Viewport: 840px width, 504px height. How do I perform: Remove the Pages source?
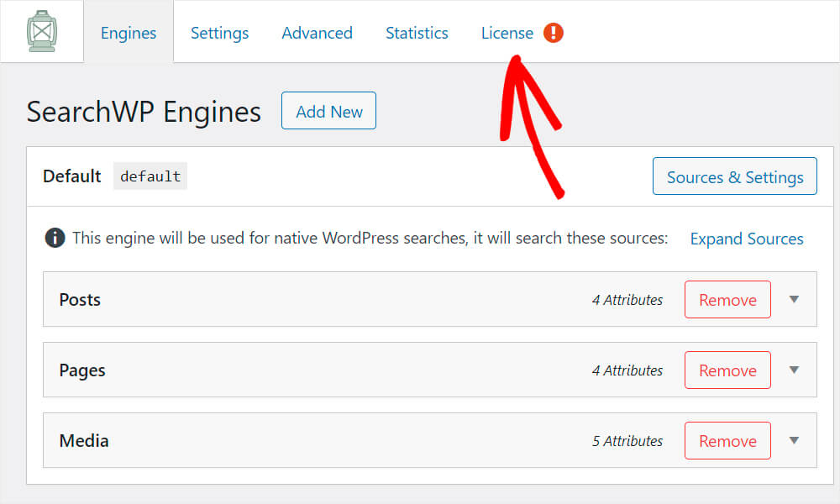pyautogui.click(x=727, y=370)
